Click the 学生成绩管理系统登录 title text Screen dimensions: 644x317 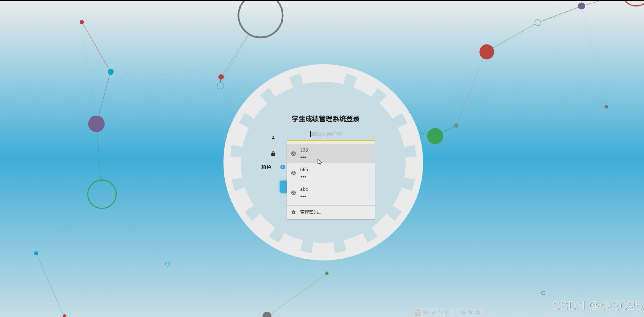(x=325, y=119)
